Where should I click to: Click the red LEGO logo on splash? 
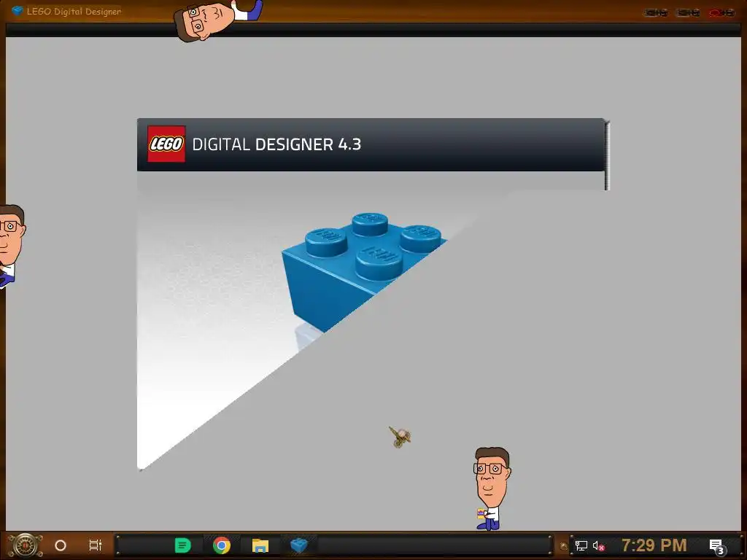(x=166, y=144)
